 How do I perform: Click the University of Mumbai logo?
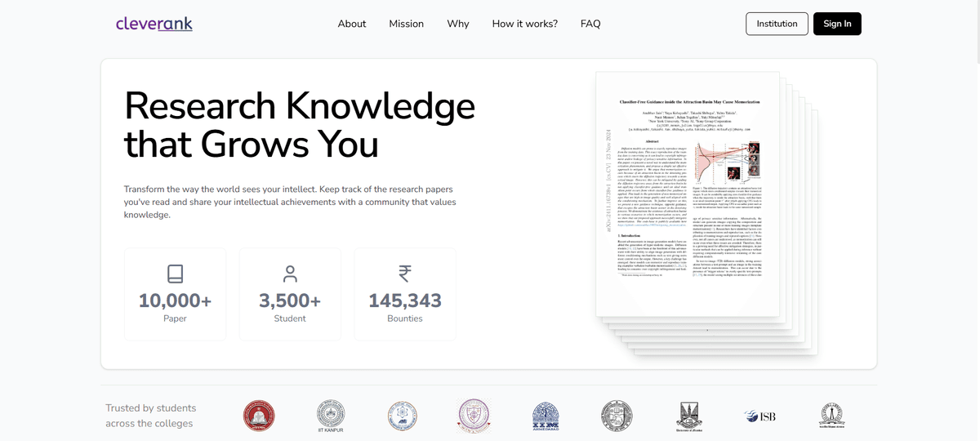(x=688, y=416)
